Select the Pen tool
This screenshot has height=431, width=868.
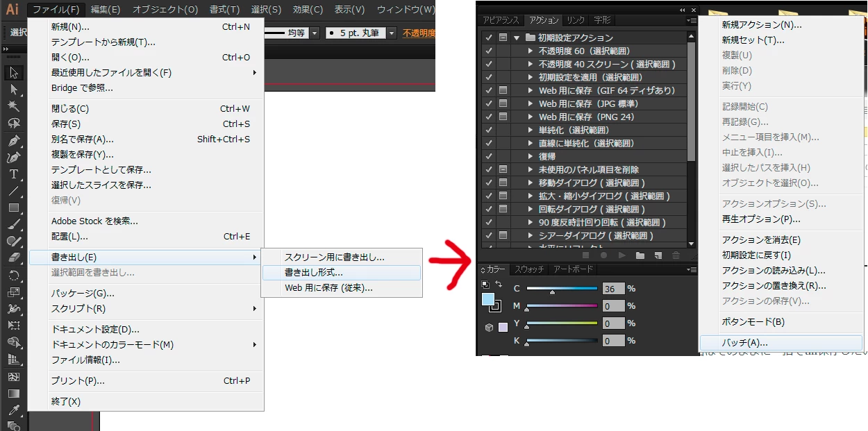click(13, 140)
